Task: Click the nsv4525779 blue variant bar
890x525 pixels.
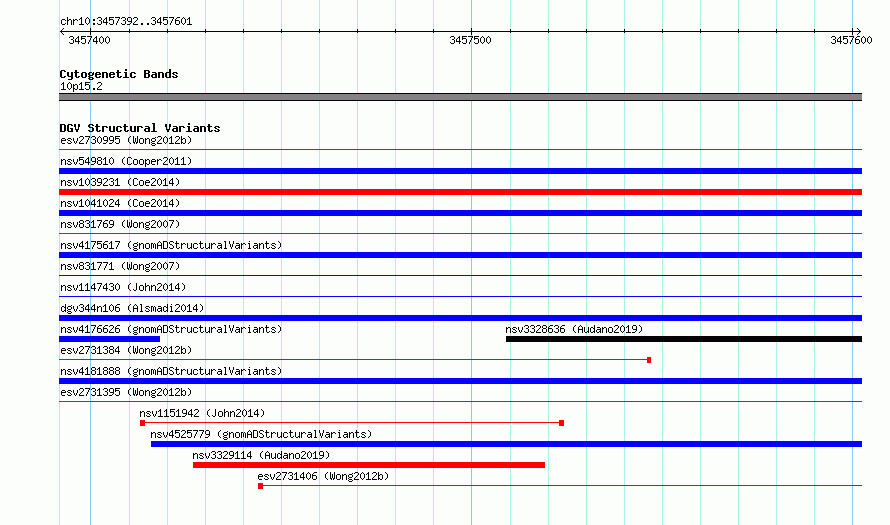Action: pyautogui.click(x=506, y=444)
